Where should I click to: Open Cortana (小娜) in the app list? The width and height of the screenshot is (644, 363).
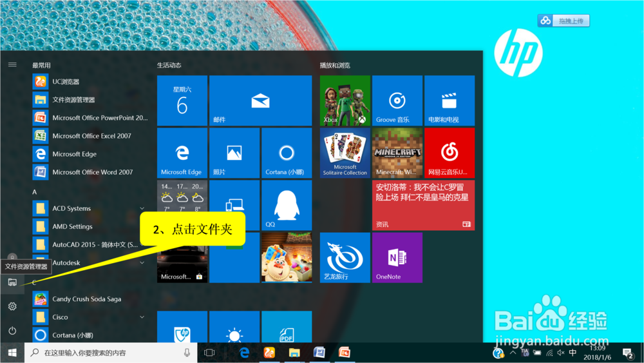pos(90,335)
